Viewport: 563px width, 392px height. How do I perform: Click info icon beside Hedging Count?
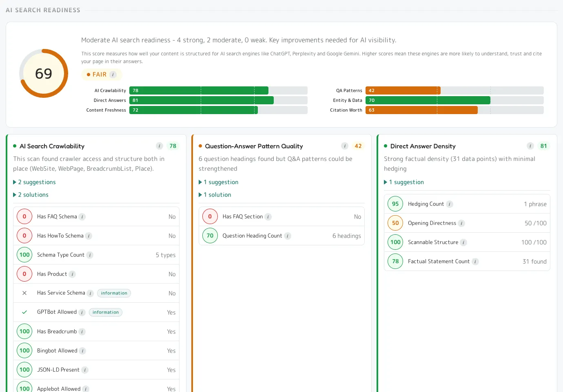click(x=449, y=204)
